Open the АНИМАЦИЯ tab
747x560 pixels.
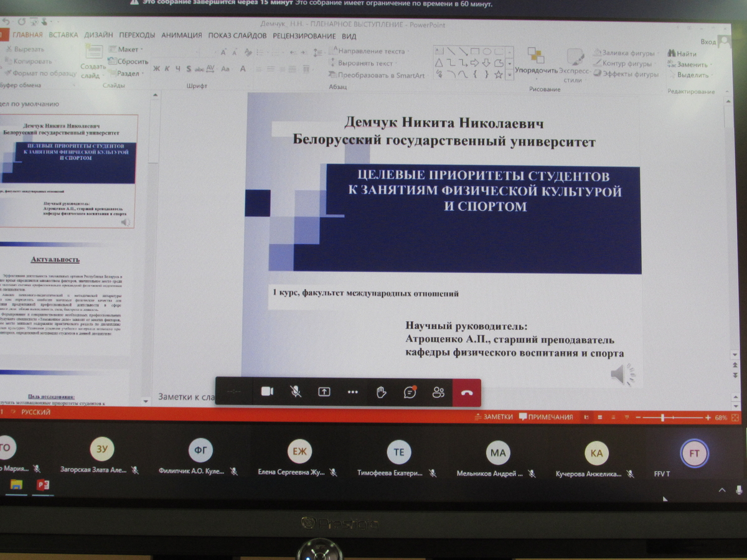(182, 35)
